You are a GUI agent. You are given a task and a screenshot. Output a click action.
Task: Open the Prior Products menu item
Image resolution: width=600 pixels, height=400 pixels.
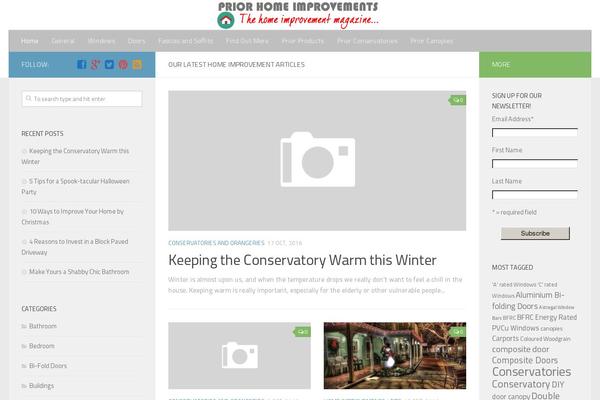pos(303,41)
